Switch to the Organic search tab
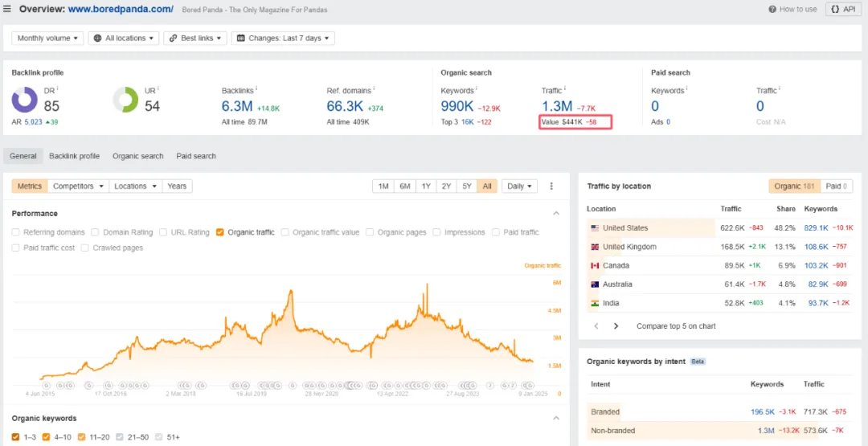 (138, 156)
